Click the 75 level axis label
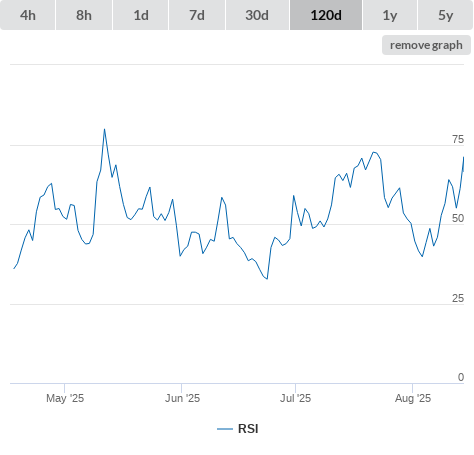The width and height of the screenshot is (474, 455). (x=458, y=139)
